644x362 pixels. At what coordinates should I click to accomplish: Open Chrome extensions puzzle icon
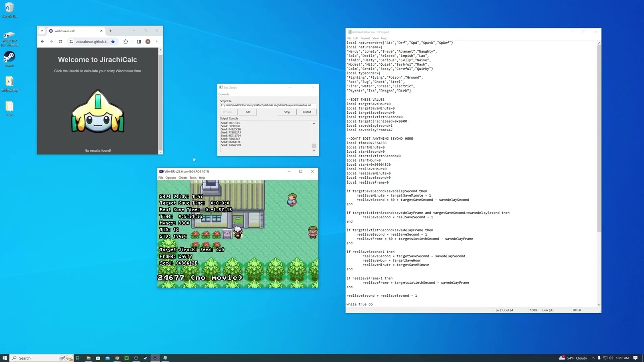(x=126, y=42)
